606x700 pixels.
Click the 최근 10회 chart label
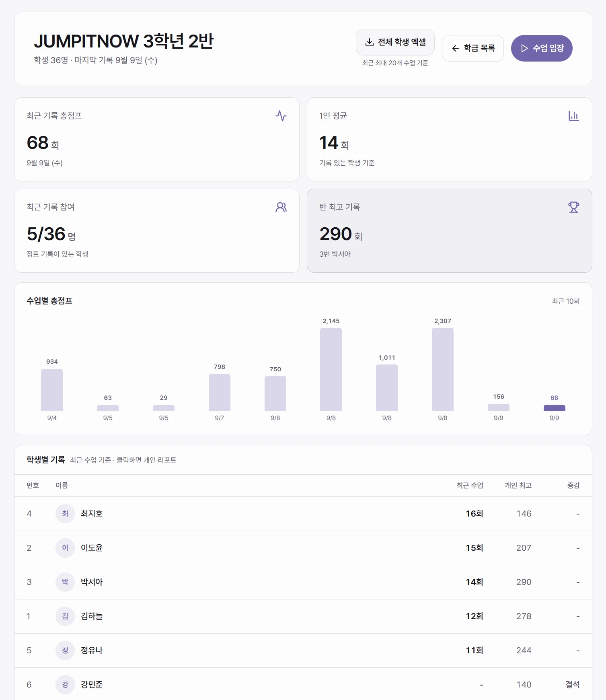click(565, 301)
